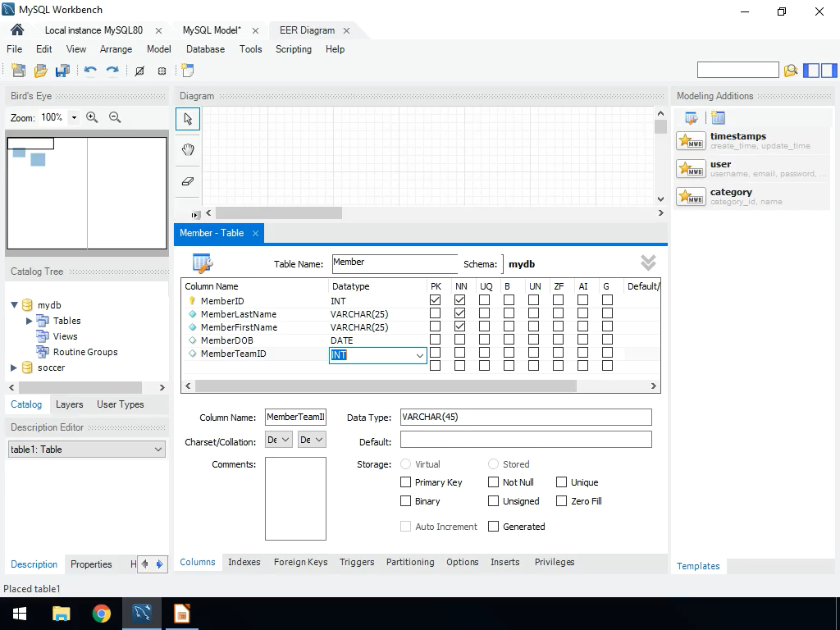
Task: Toggle PK checkbox for MemberLastName row
Action: tap(435, 313)
